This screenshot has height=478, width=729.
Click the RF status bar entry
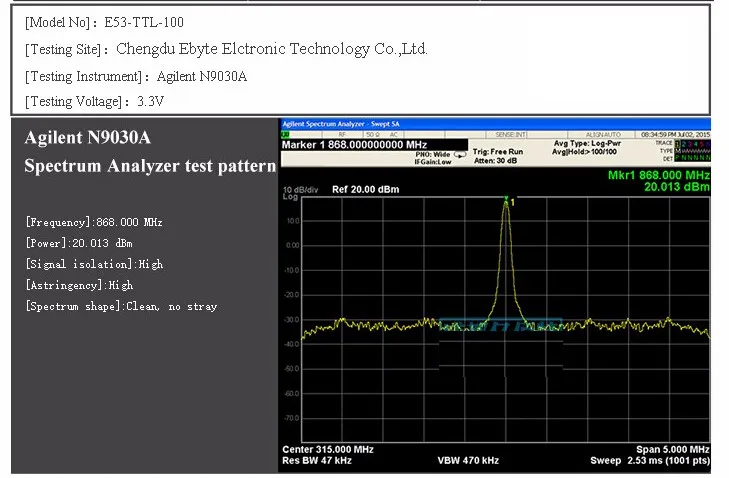click(342, 134)
